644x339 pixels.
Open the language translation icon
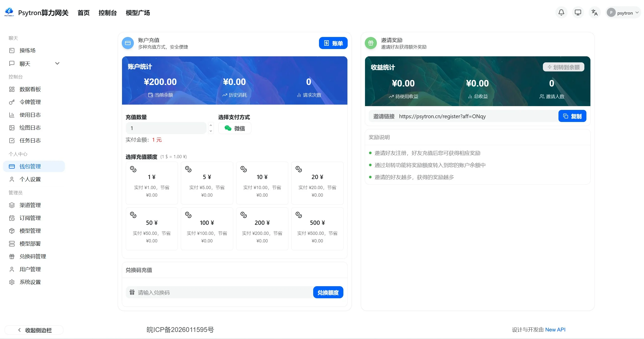[x=594, y=13]
